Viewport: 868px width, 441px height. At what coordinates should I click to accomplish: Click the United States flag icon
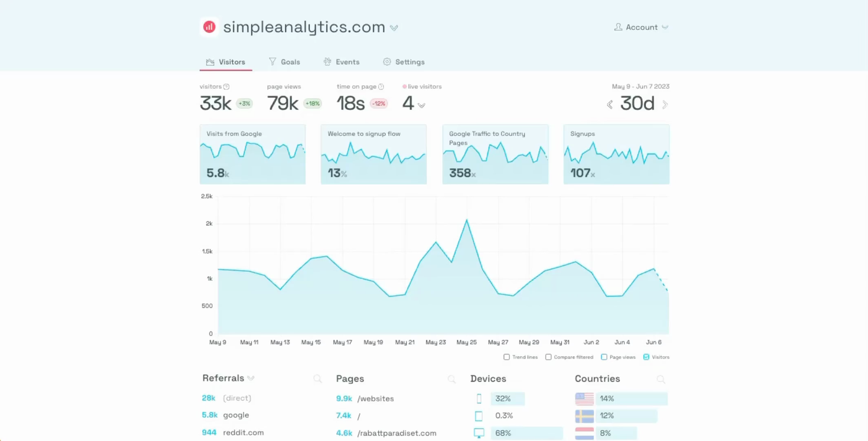point(583,398)
